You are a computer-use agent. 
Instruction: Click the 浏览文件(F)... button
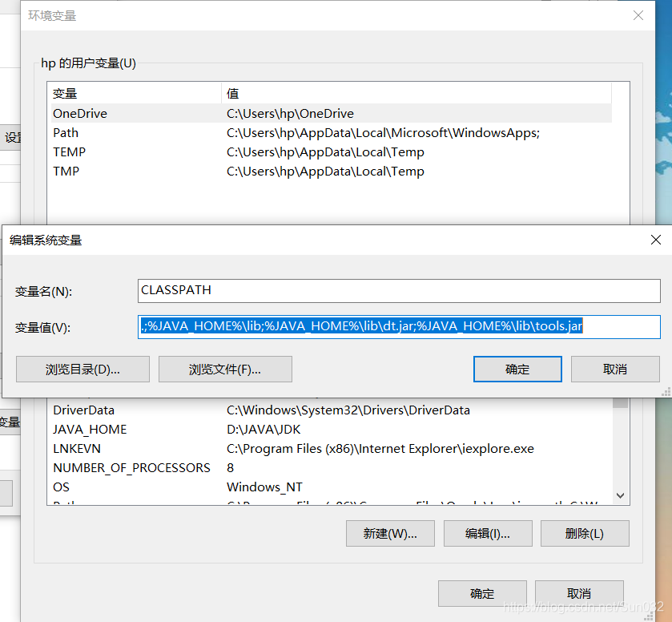[225, 369]
